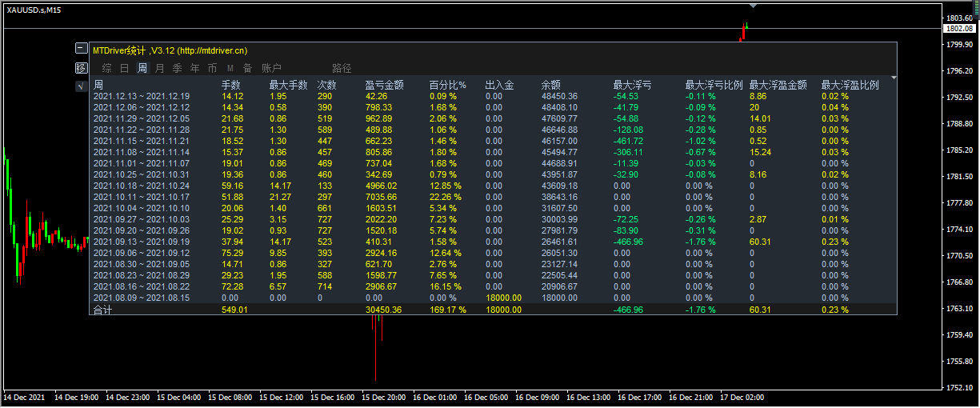Image resolution: width=980 pixels, height=408 pixels.
Task: Select the week row 2021.09.20 ~ 2021.09.26
Action: click(x=493, y=230)
